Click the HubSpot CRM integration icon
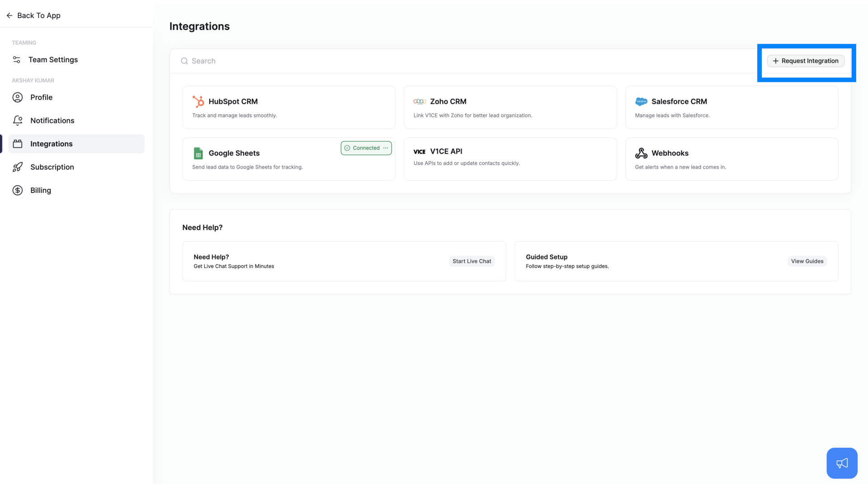 (x=198, y=101)
